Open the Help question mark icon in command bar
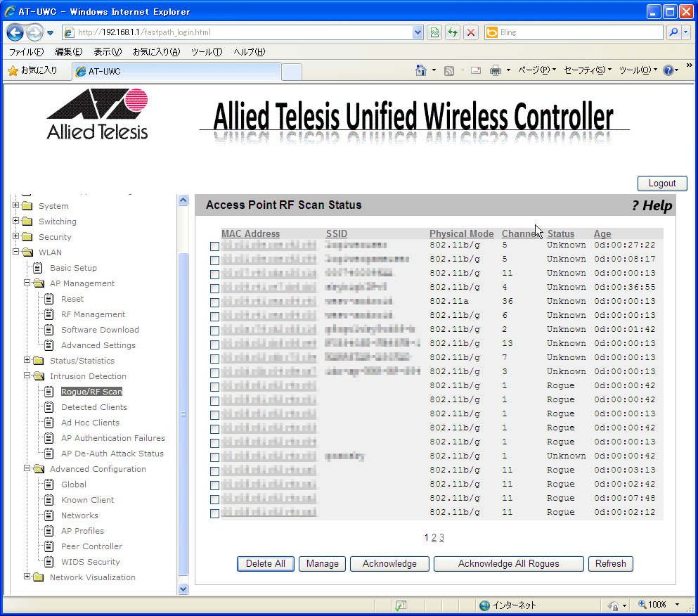 (x=668, y=70)
